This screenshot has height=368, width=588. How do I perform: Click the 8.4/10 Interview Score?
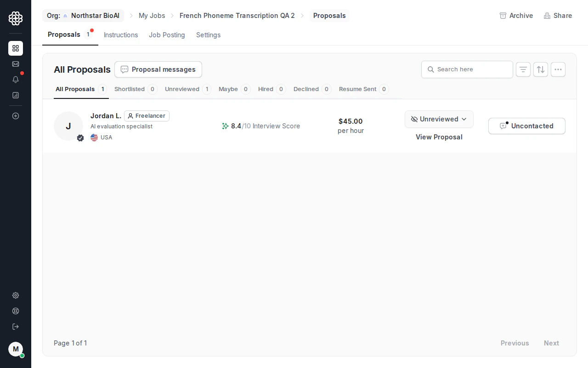point(261,126)
